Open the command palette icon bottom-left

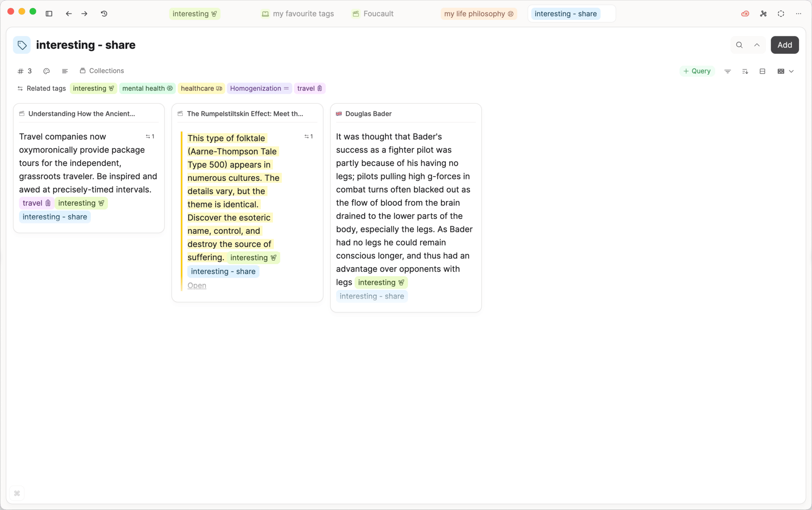(x=17, y=493)
